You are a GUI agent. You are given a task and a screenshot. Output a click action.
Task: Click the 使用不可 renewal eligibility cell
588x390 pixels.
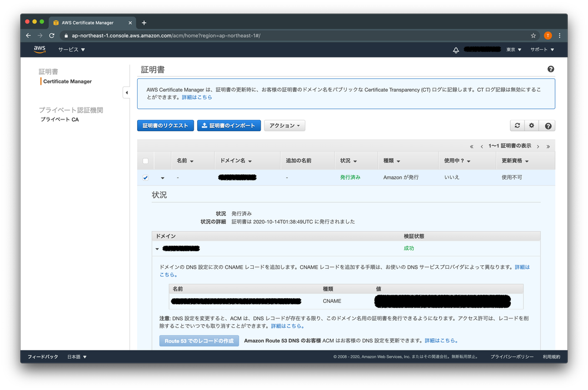[511, 178]
